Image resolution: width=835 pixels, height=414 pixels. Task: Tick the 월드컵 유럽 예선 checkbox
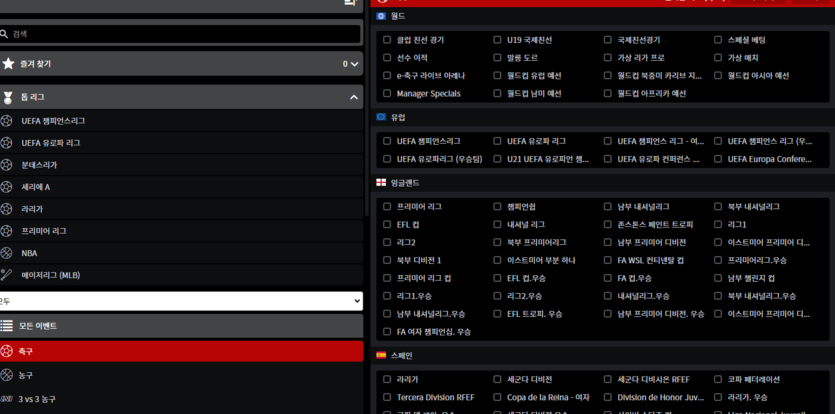[497, 75]
